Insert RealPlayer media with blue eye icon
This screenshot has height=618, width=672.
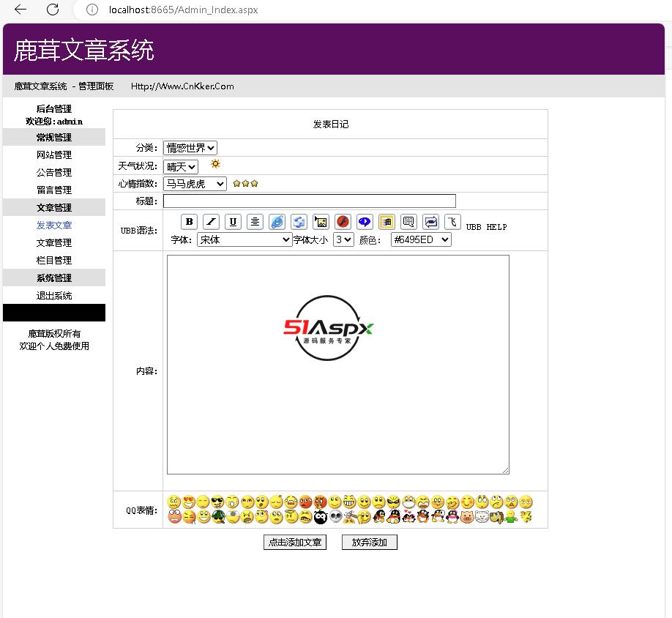tap(365, 222)
